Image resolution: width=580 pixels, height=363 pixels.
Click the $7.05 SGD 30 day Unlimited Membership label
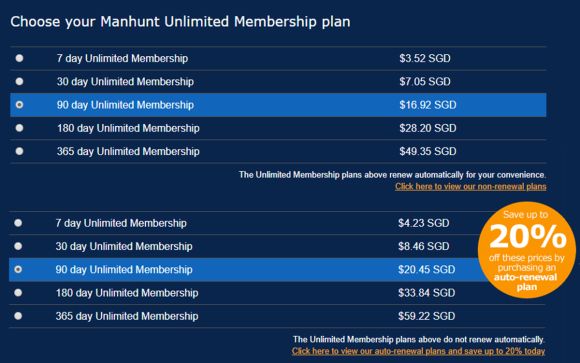(x=125, y=82)
